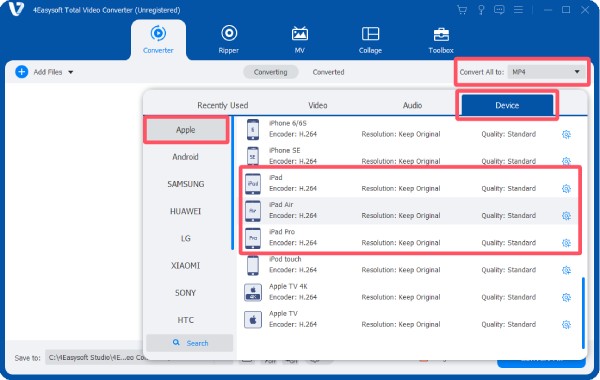This screenshot has width=600, height=380.
Task: Select the iPad Pro preset name
Action: pos(282,232)
